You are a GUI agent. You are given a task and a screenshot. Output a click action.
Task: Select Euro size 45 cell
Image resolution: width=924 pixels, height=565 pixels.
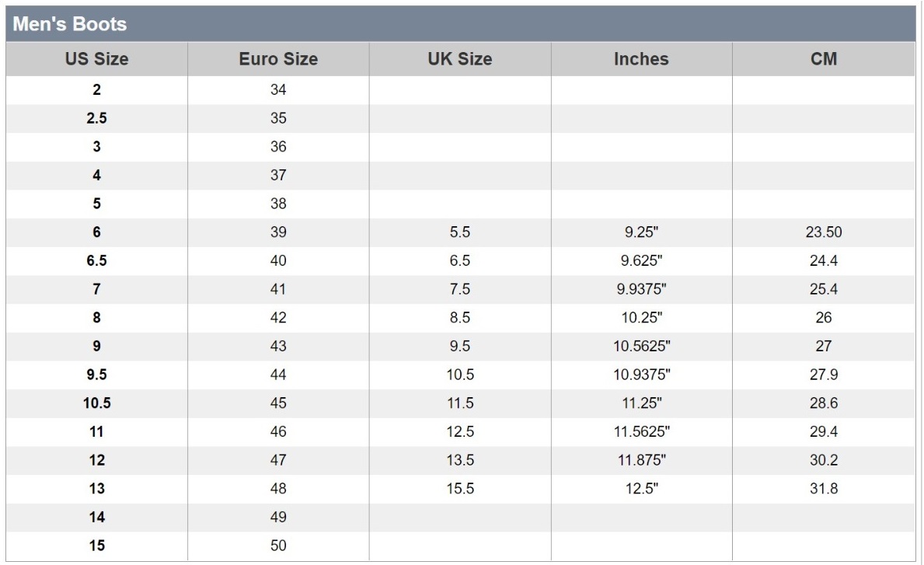coord(278,403)
